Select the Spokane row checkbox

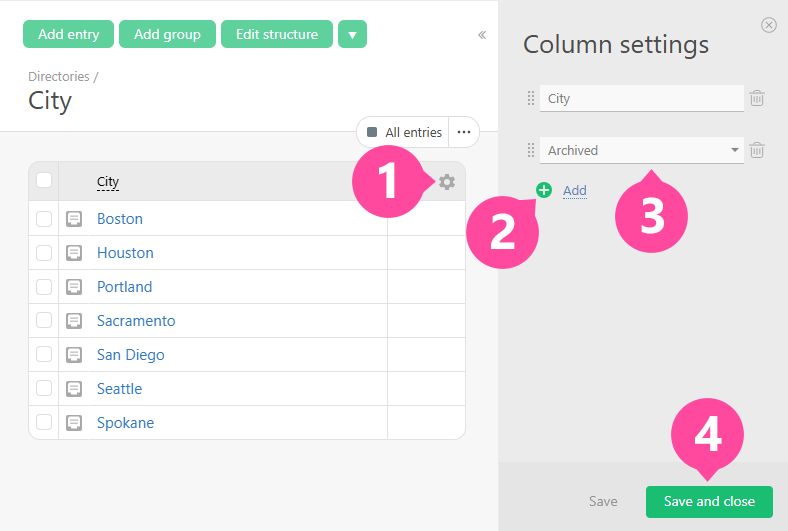coord(44,423)
